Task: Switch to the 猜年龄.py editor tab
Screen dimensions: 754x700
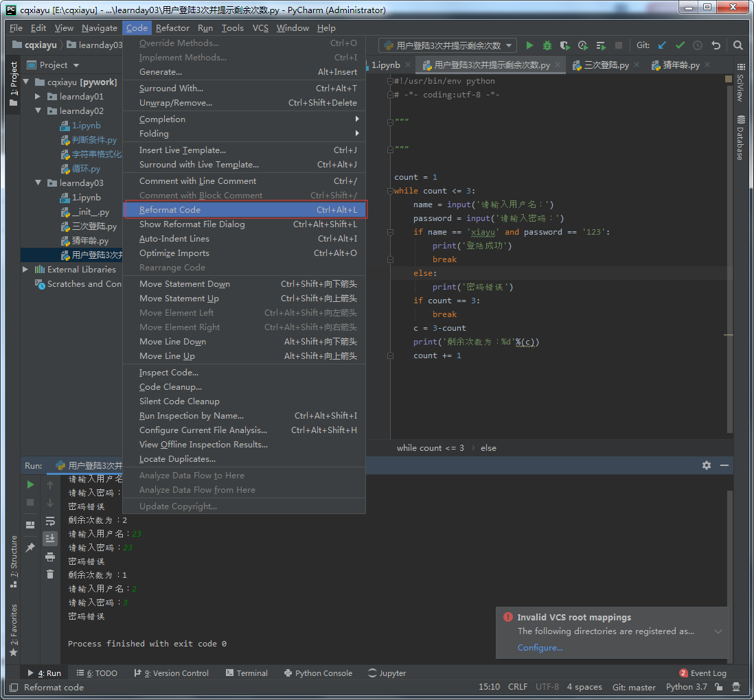Action: pyautogui.click(x=681, y=65)
